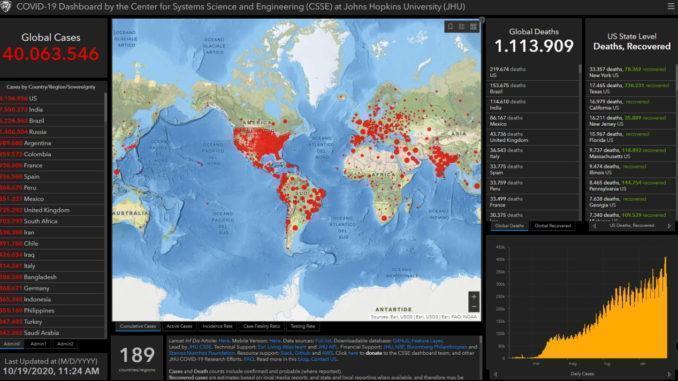The height and width of the screenshot is (381, 678).
Task: Select the Testing Rate map tab
Action: (x=303, y=327)
